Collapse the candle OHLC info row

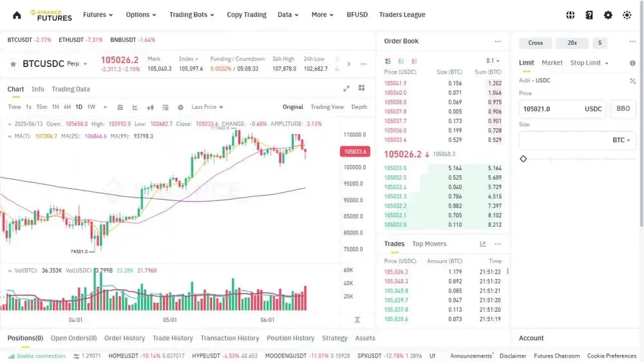coord(10,124)
